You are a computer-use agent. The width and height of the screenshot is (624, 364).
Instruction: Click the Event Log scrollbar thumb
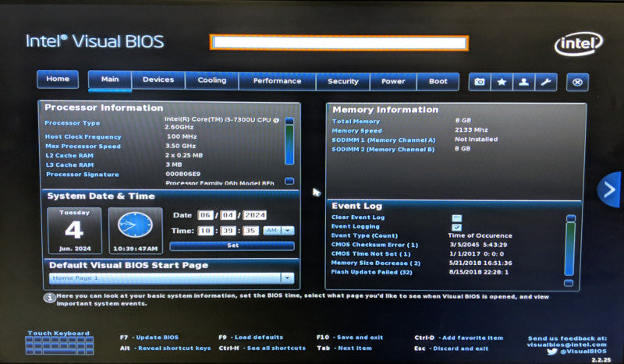(570, 249)
